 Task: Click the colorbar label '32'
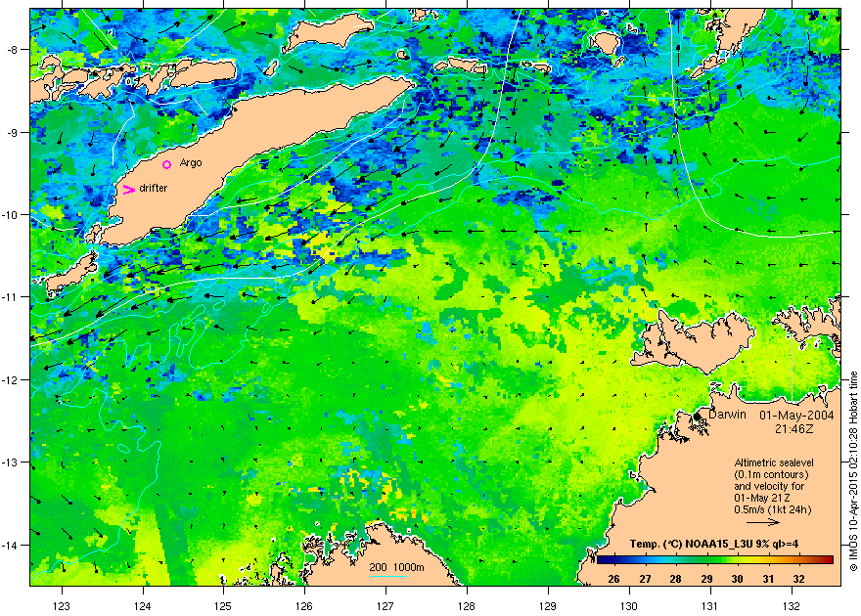point(798,579)
